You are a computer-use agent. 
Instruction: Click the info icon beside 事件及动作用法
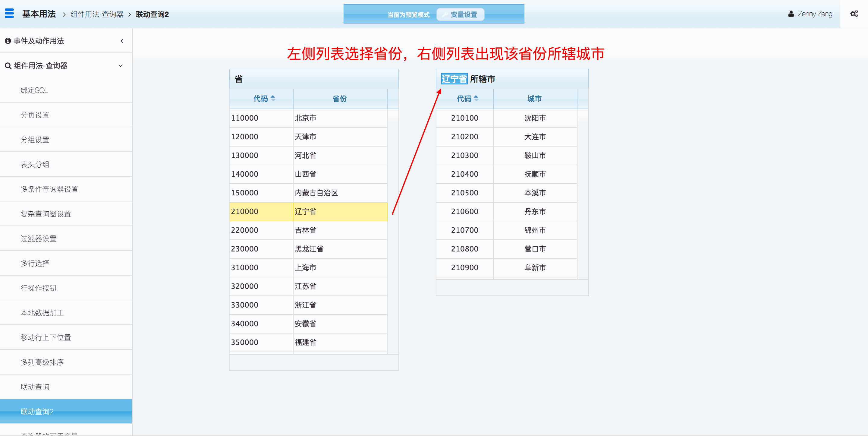click(8, 41)
